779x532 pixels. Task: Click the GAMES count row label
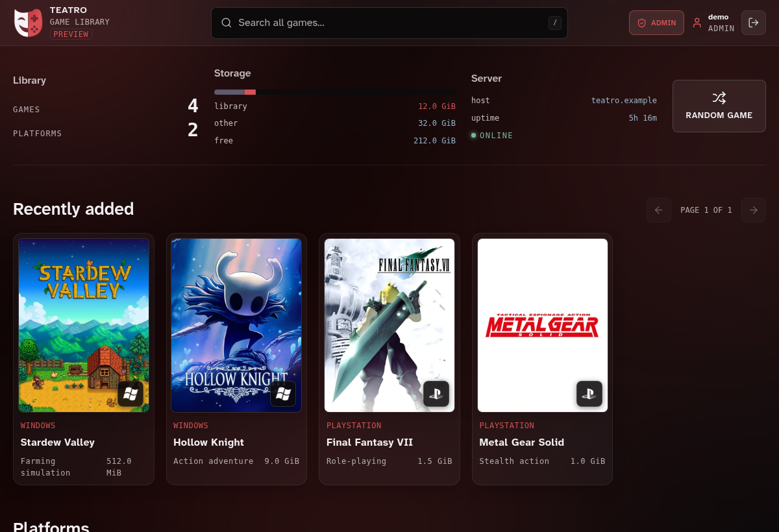pyautogui.click(x=27, y=110)
